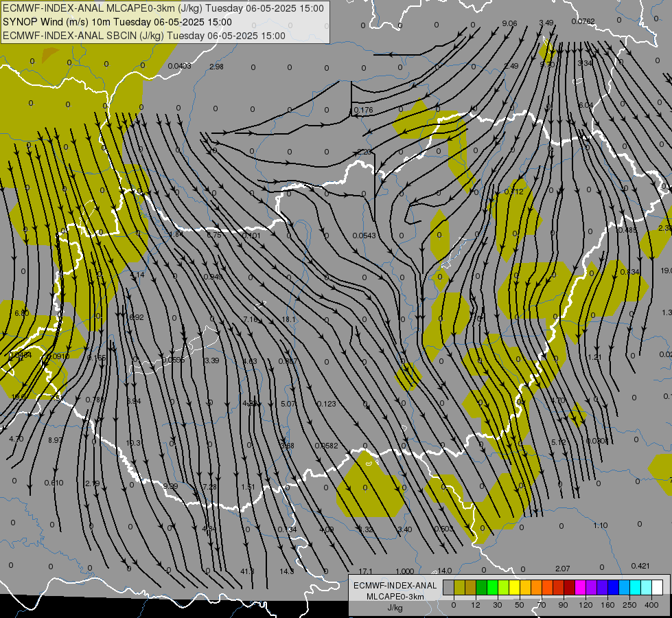Select the 0.610 grid value
Viewport: 672px width, 618px height.
54,483
